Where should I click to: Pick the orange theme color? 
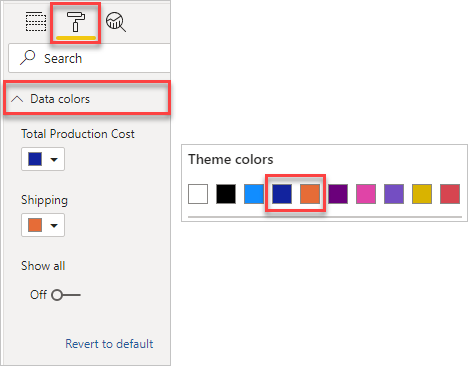(310, 194)
